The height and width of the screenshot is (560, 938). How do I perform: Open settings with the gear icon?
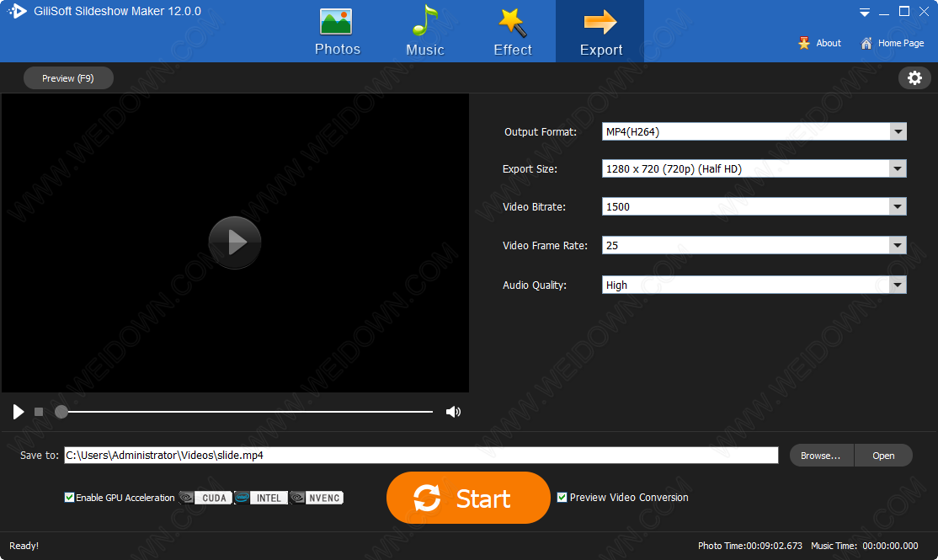point(914,77)
